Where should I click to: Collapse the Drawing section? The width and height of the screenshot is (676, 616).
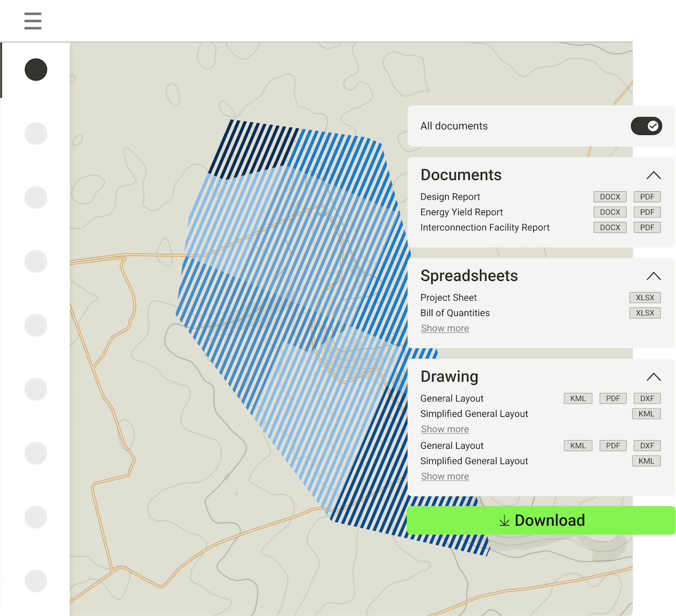point(653,377)
